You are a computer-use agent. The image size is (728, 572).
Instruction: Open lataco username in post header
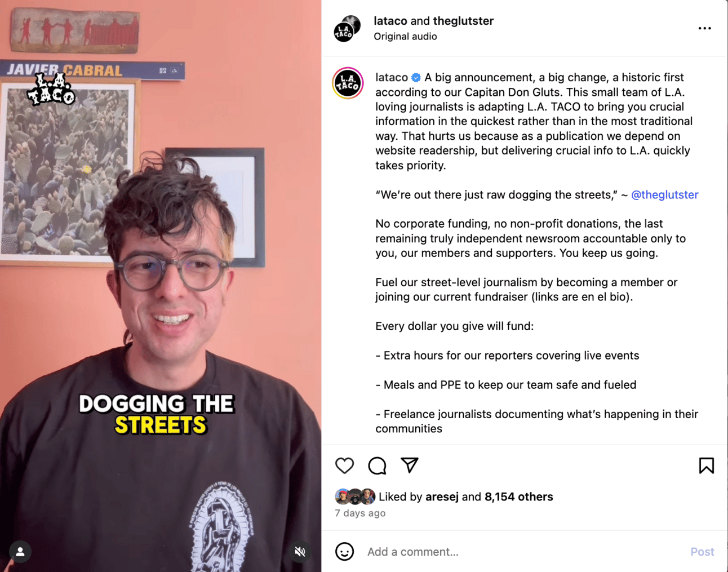tap(390, 21)
